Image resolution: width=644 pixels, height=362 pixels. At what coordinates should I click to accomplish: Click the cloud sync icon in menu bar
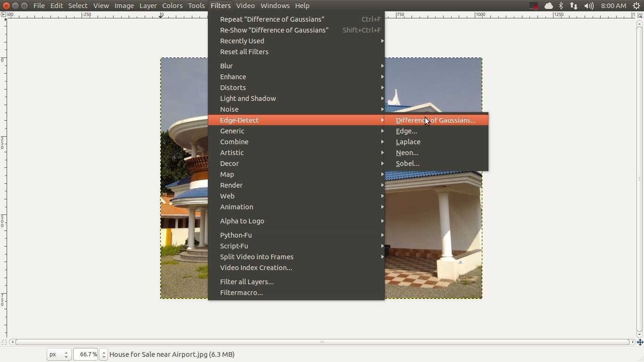click(x=548, y=6)
